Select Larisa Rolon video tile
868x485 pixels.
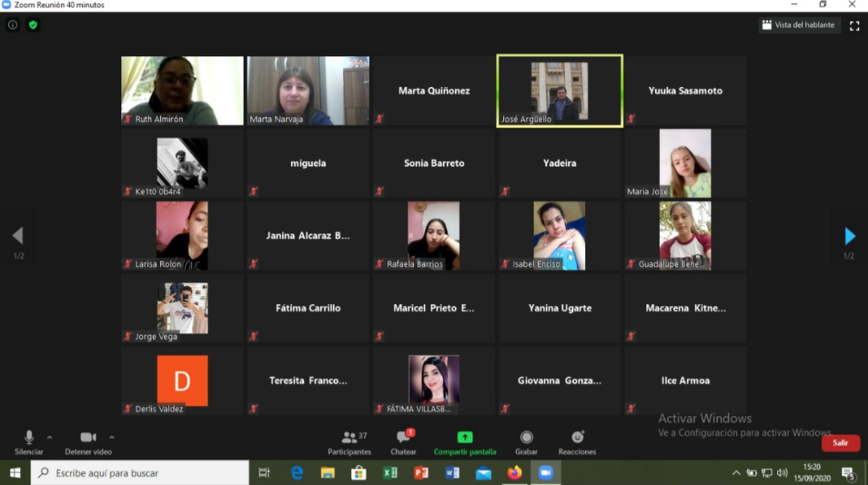point(182,236)
